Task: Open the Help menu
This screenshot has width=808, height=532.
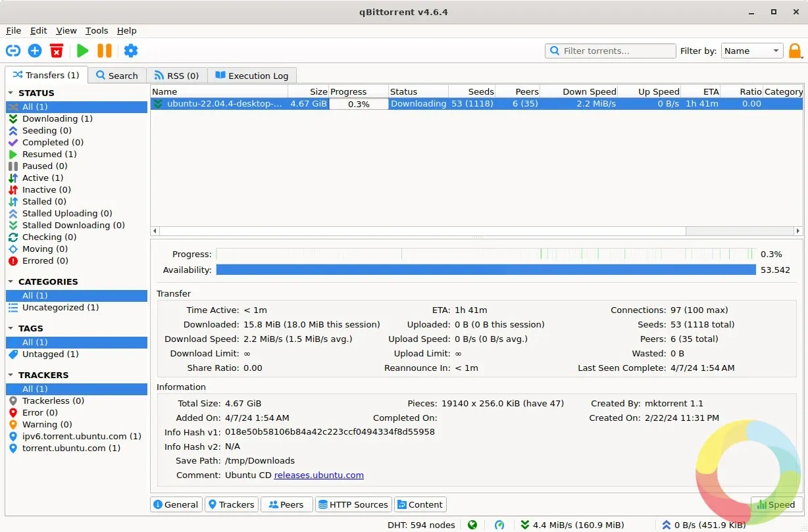Action: coord(127,30)
